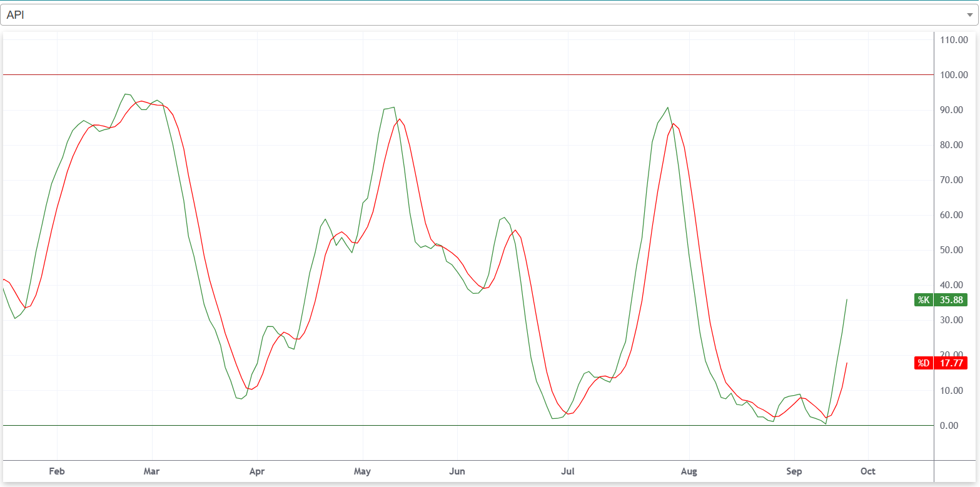Click the dropdown arrow at top right

[x=969, y=15]
